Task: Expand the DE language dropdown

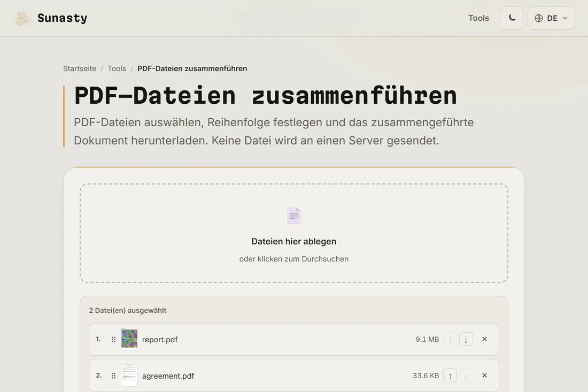Action: 551,18
